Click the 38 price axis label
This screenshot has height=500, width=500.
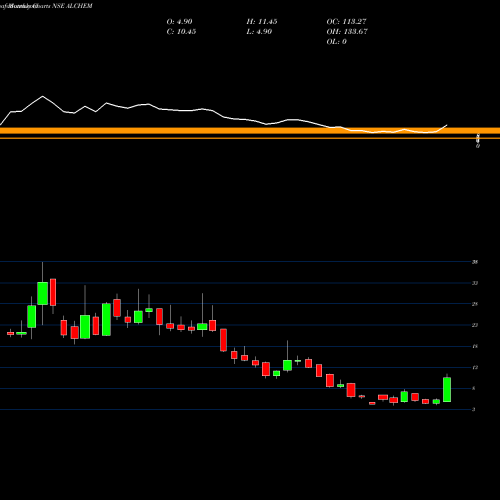pos(475,262)
